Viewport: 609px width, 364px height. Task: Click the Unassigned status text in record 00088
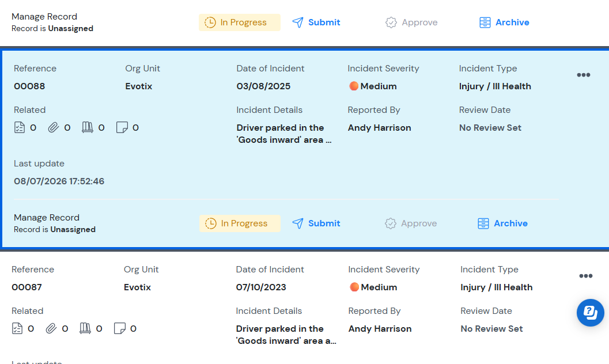pyautogui.click(x=73, y=229)
